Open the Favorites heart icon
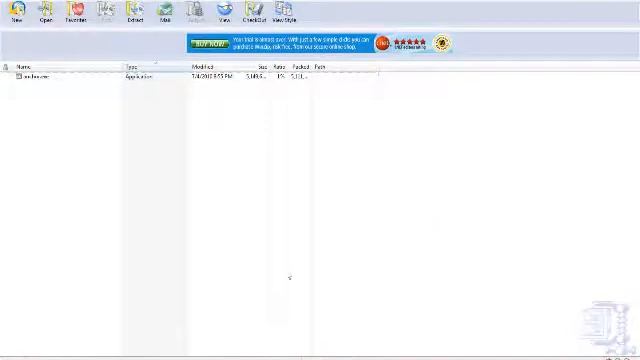This screenshot has width=640, height=360. tap(76, 11)
